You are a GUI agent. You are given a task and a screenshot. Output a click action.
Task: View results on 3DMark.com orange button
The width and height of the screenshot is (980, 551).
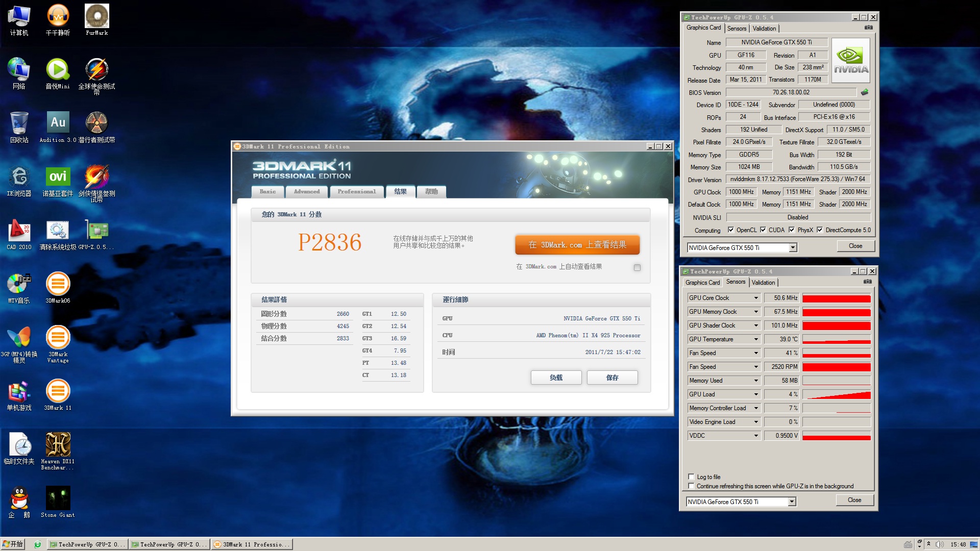pos(577,245)
